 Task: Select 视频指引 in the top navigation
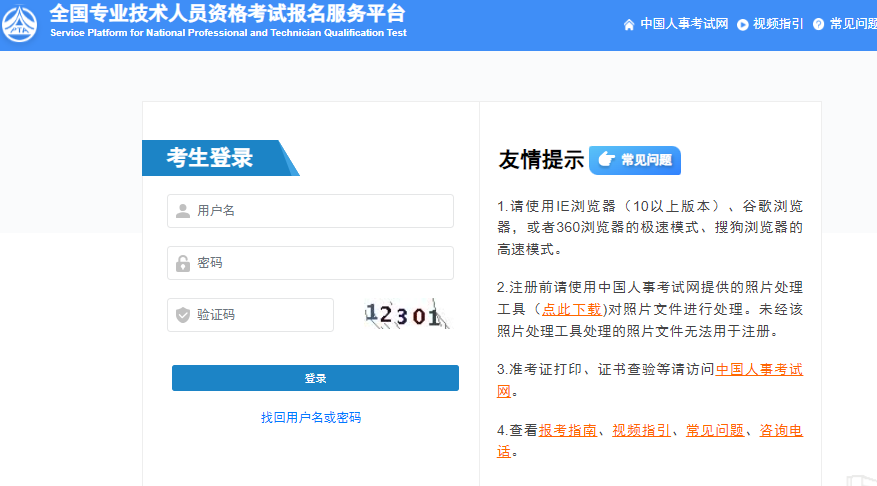tap(778, 24)
